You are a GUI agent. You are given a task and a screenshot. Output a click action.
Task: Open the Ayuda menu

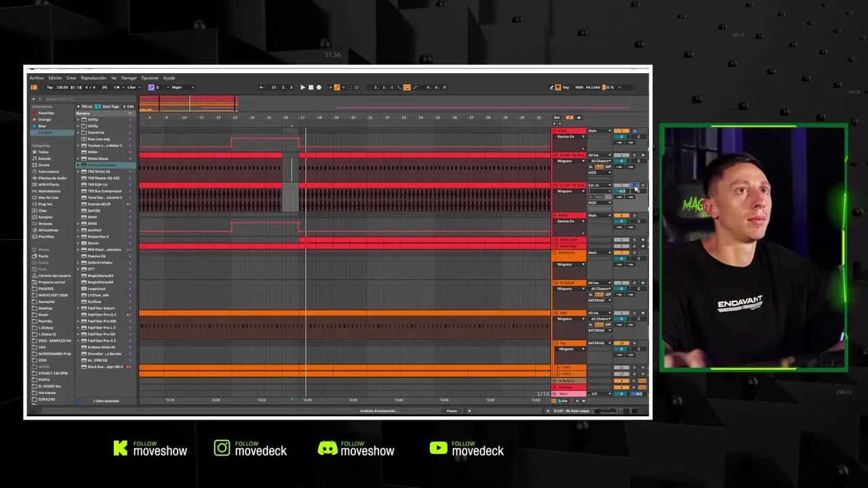tap(169, 78)
